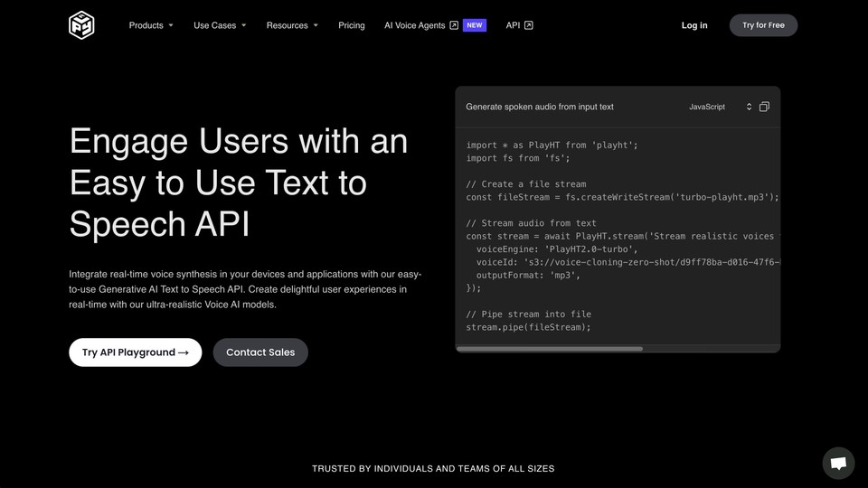Viewport: 868px width, 488px height.
Task: Click the 'import fs from' code line
Action: pos(517,158)
